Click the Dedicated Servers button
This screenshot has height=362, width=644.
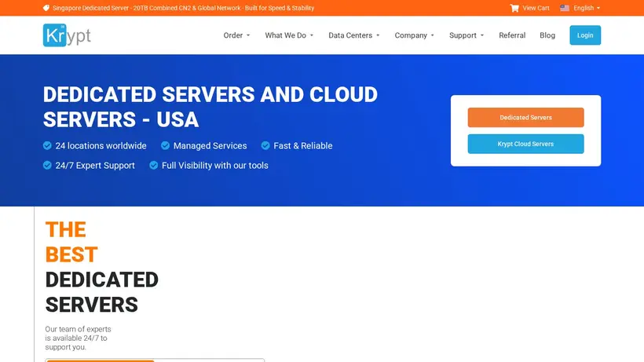[525, 117]
